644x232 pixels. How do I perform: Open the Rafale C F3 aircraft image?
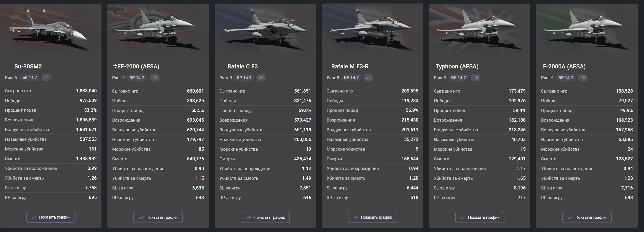[x=265, y=29]
